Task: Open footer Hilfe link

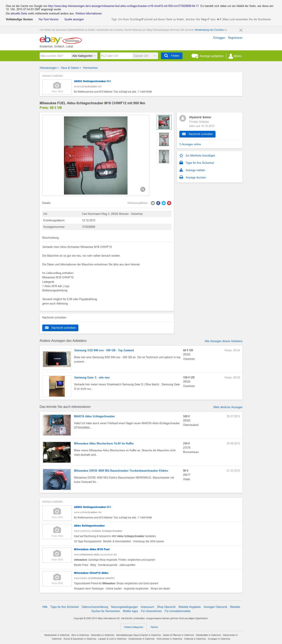Action: pos(45,607)
